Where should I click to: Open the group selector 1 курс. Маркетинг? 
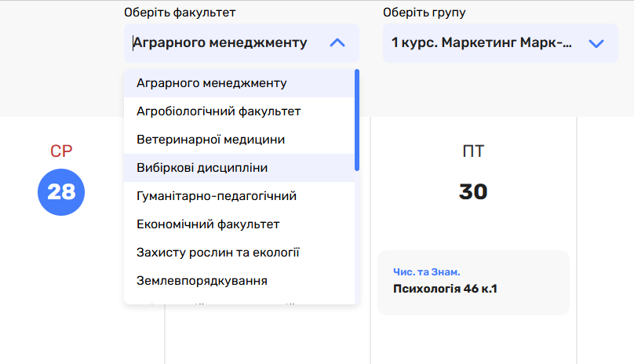(483, 43)
